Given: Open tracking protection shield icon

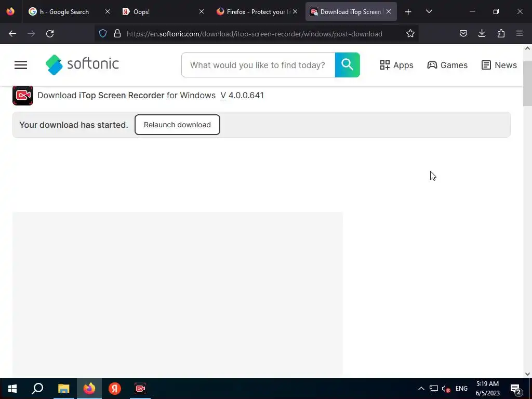Looking at the screenshot, I should pyautogui.click(x=103, y=34).
